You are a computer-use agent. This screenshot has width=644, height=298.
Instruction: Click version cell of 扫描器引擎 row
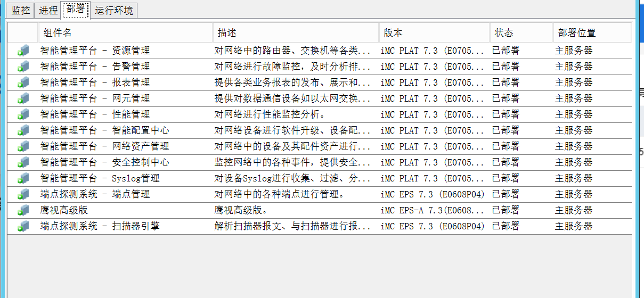tap(433, 226)
